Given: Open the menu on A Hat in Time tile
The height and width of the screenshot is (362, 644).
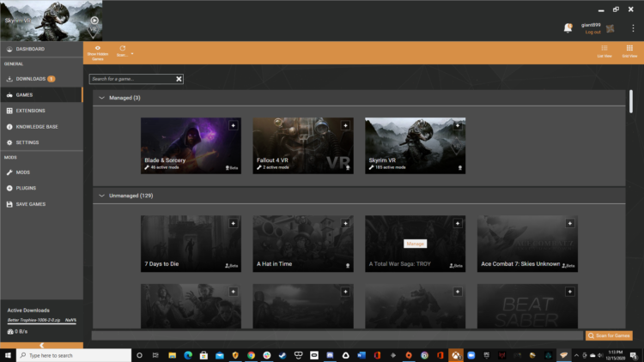Looking at the screenshot, I should (x=345, y=223).
